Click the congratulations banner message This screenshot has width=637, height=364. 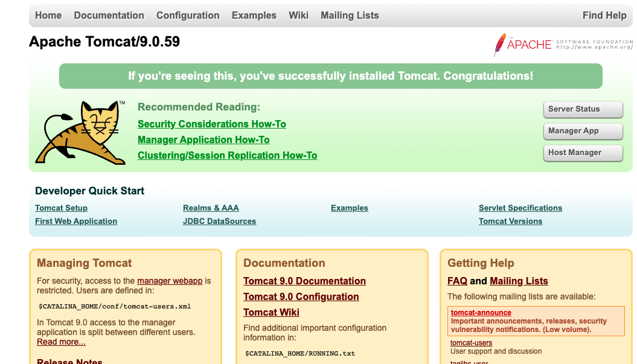pos(331,76)
